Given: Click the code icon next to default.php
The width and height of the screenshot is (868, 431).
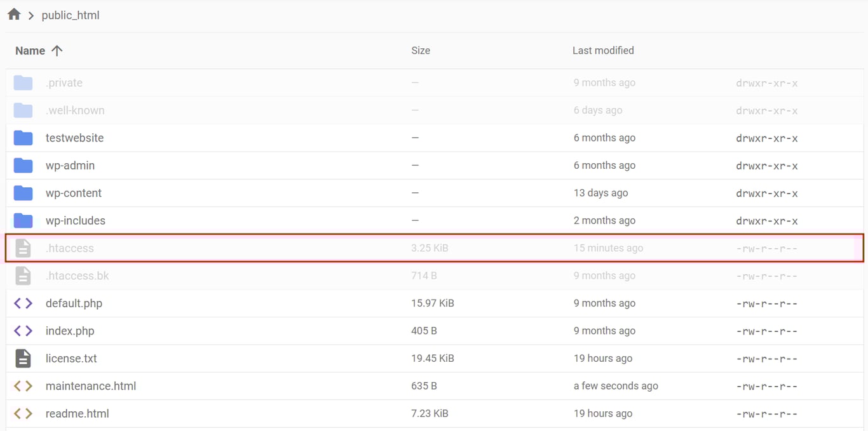Looking at the screenshot, I should (x=23, y=303).
